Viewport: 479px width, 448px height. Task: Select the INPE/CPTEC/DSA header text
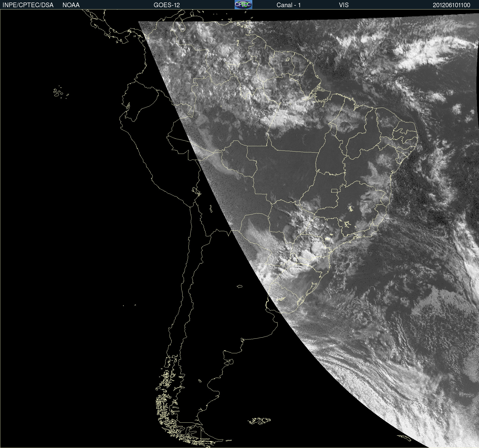[x=28, y=5]
